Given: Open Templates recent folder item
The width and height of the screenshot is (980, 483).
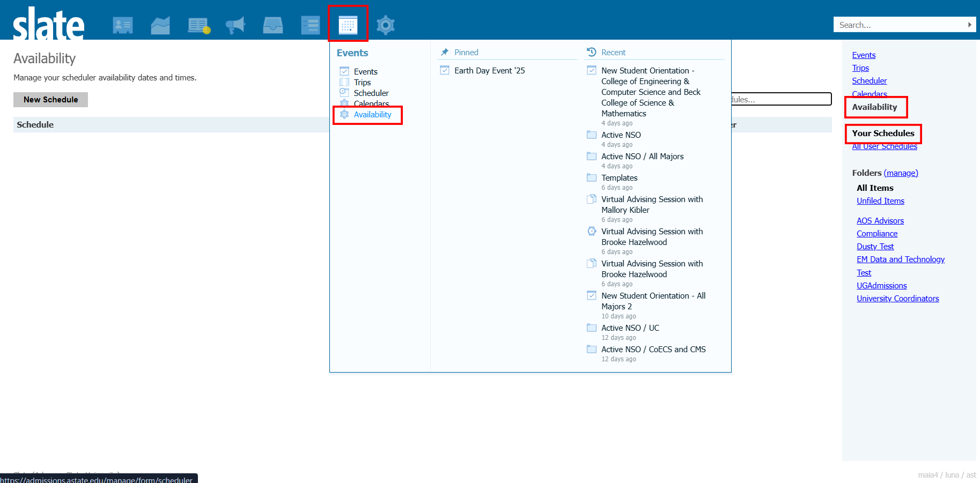Looking at the screenshot, I should 620,178.
